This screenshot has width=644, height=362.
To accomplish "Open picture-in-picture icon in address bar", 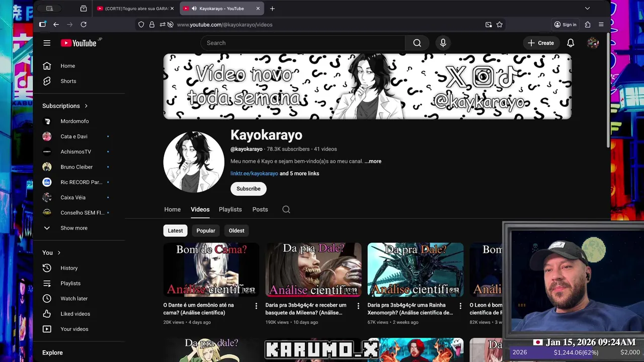I will click(x=489, y=24).
